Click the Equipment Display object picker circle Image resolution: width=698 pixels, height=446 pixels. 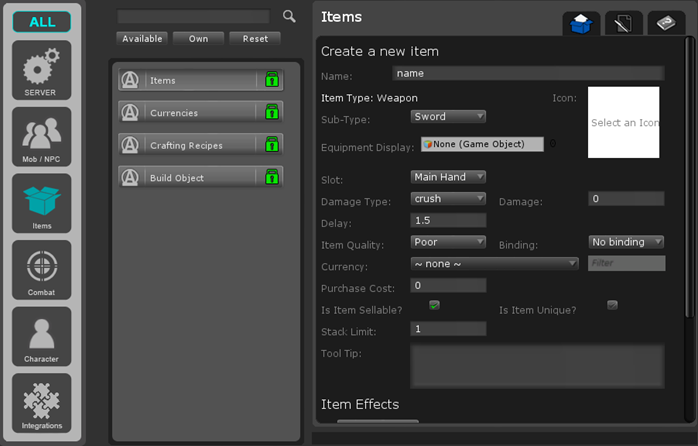coord(553,144)
